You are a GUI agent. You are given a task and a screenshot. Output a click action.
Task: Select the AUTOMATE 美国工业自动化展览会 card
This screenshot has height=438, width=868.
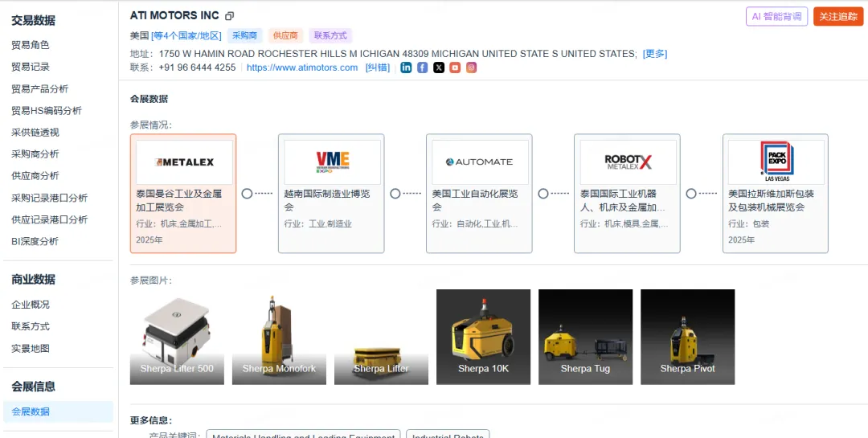[479, 193]
